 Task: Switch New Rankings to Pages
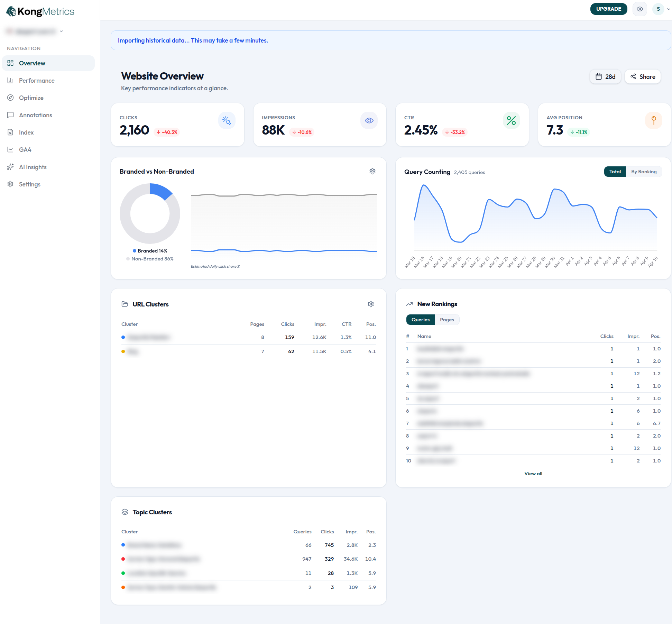click(x=447, y=319)
